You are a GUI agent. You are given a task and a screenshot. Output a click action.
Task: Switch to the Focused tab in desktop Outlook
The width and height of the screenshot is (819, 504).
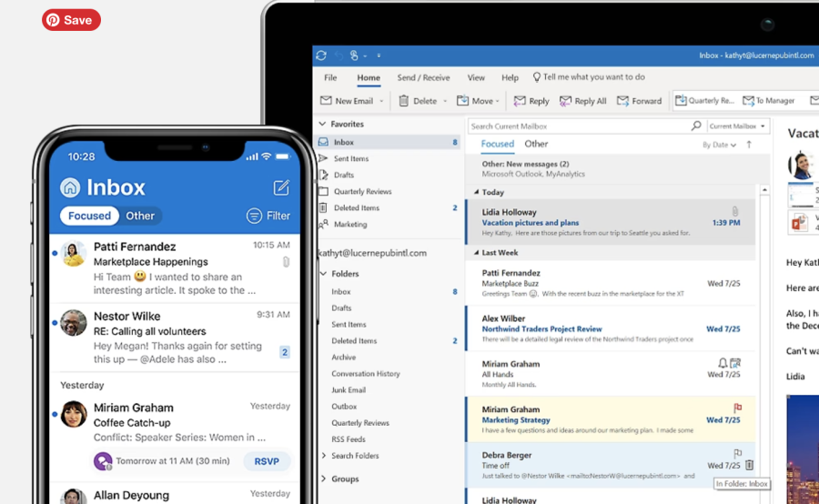tap(497, 144)
